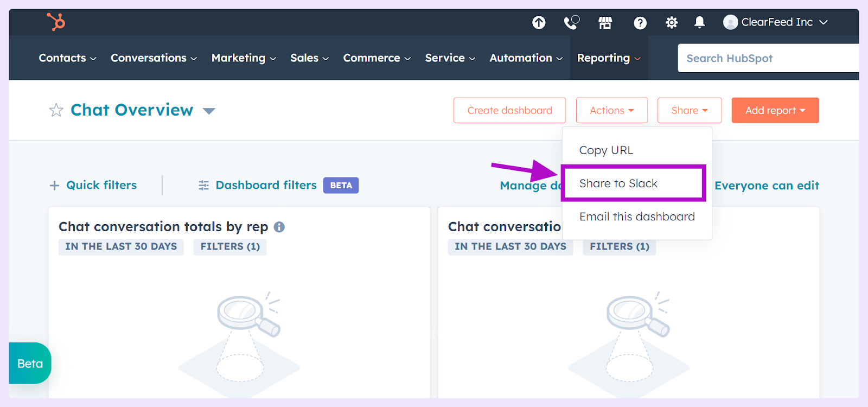Click IN THE LAST 30 DAYS tag on rep report
Image resolution: width=868 pixels, height=407 pixels.
tap(121, 246)
